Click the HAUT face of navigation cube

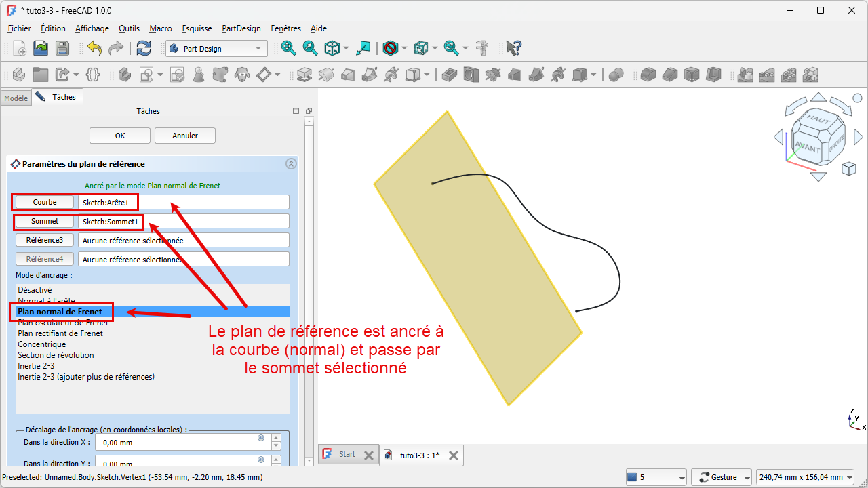818,120
